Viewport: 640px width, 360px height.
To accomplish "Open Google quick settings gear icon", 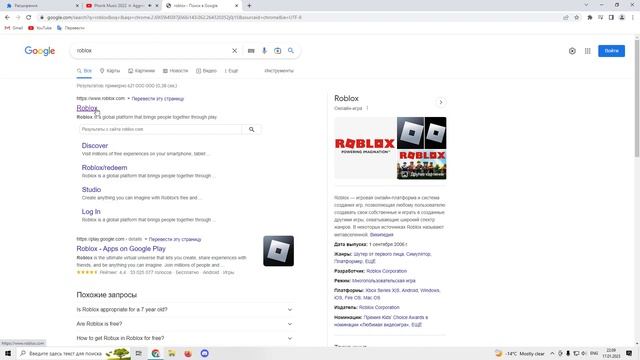I will click(x=572, y=51).
